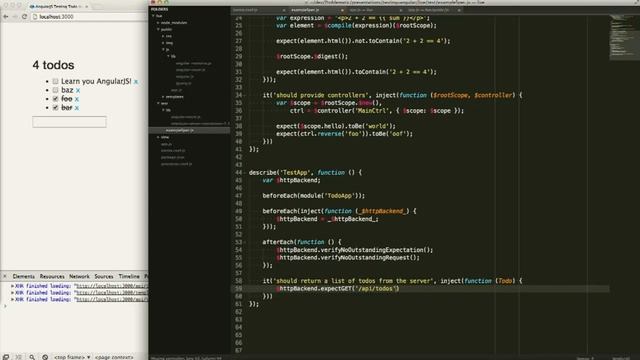Viewport: 640px width, 360px height.
Task: Expand the css folder in sidebar
Action: (163, 36)
